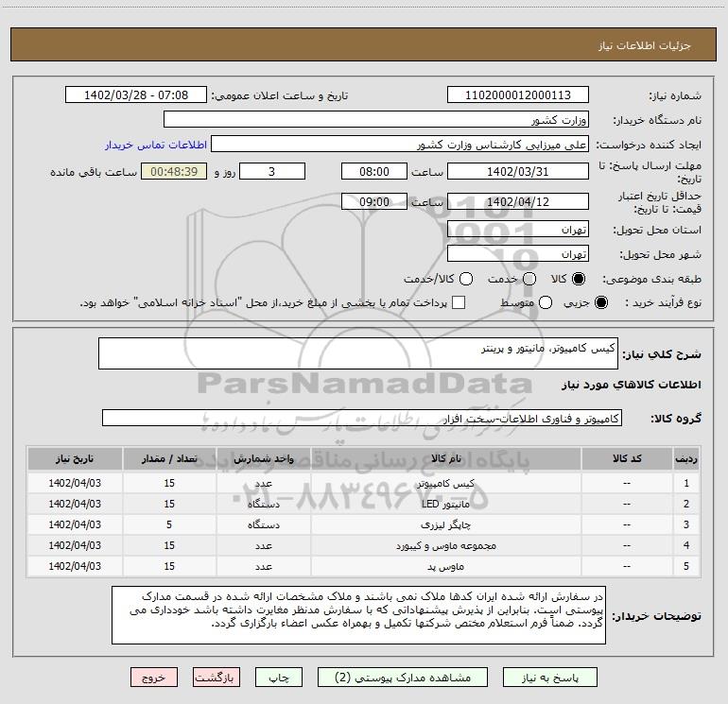Click quantity 15 in the کیس کامپیوتر row

pyautogui.click(x=169, y=483)
